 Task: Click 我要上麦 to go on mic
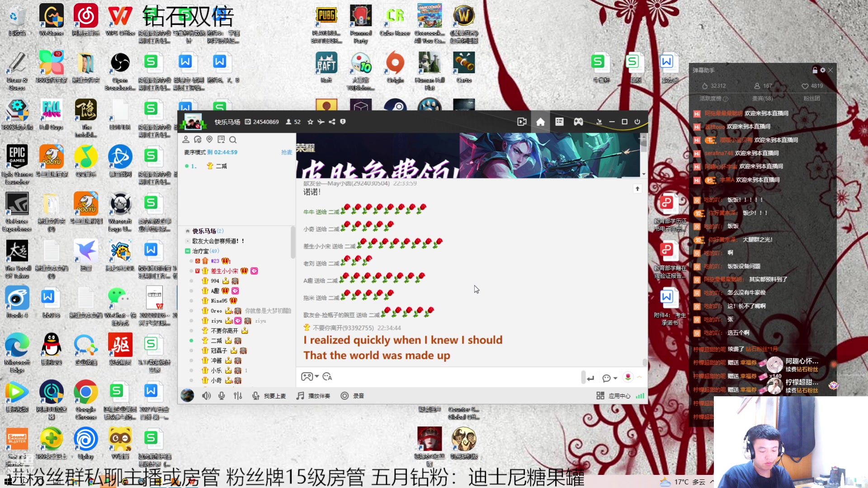coord(269,396)
